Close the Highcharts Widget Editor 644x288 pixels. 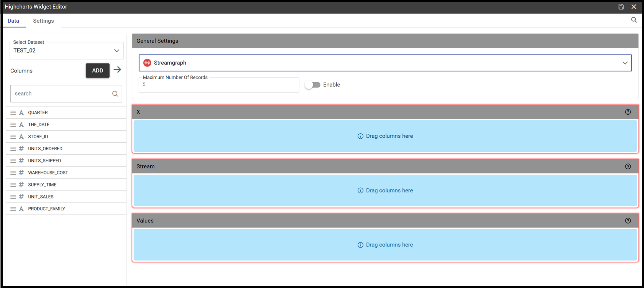pos(634,7)
